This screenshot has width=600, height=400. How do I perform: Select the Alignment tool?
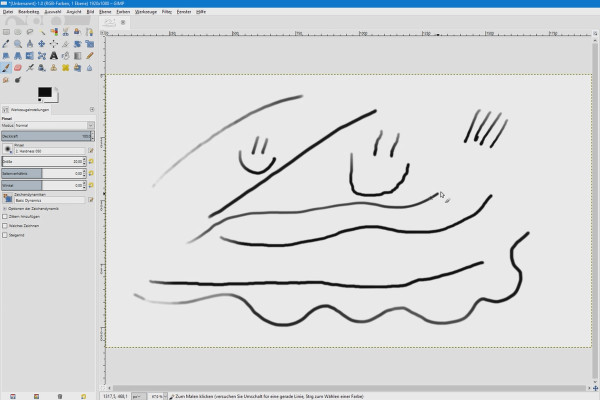(x=54, y=44)
